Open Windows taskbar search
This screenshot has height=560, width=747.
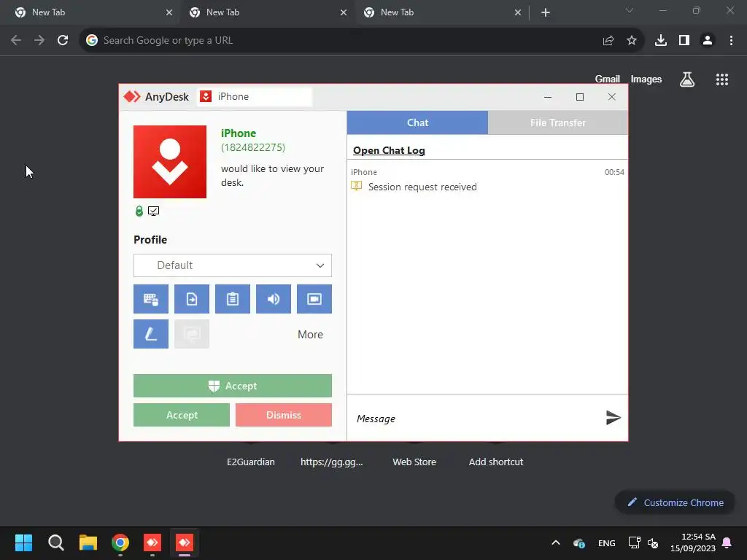point(55,542)
